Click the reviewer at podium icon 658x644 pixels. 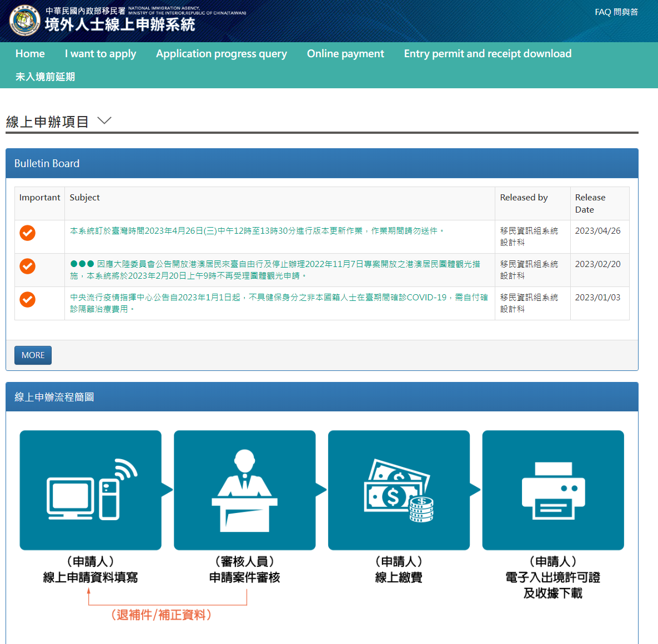(x=244, y=490)
